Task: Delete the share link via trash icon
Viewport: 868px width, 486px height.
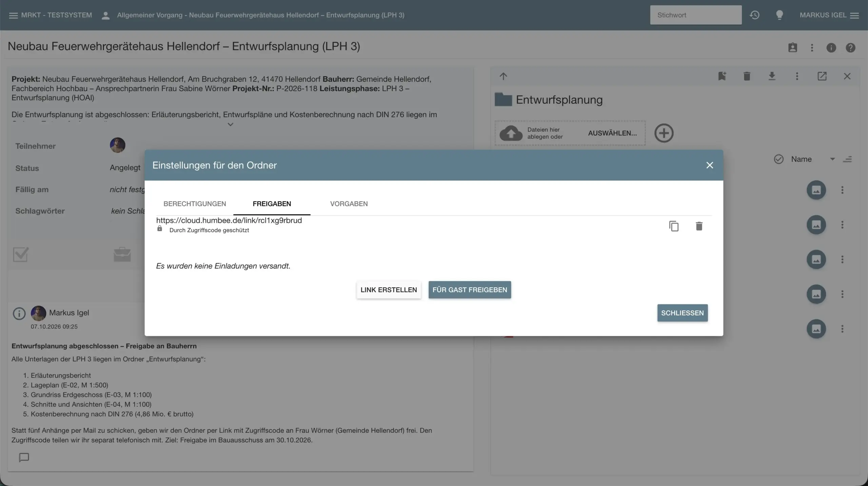Action: click(699, 226)
